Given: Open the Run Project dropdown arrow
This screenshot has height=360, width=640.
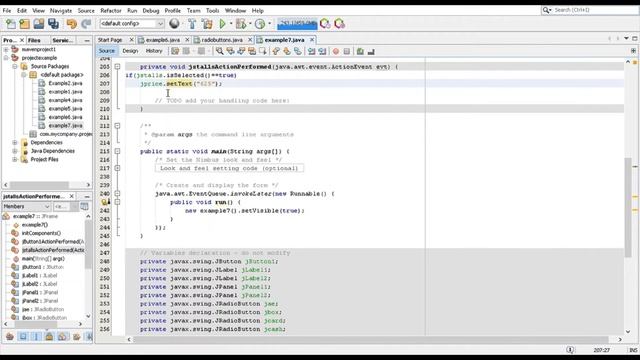Looking at the screenshot, I should pos(231,24).
